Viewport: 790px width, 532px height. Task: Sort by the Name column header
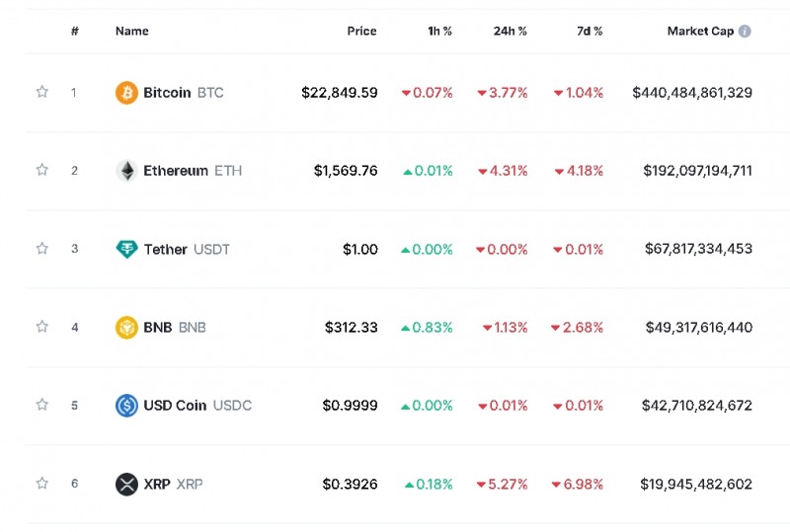(132, 32)
